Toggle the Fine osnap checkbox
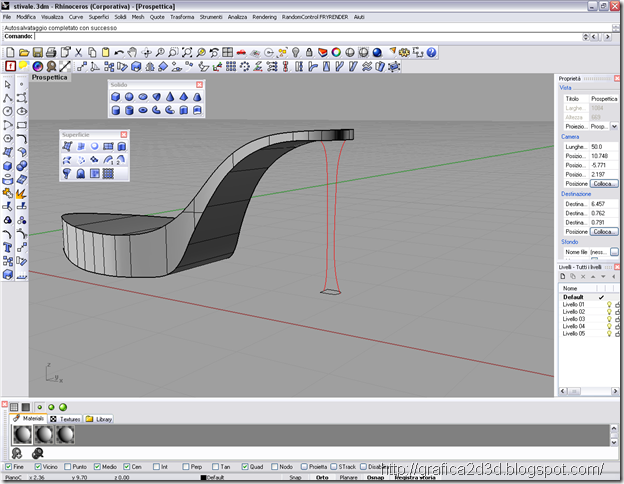This screenshot has width=624, height=484. pyautogui.click(x=8, y=466)
